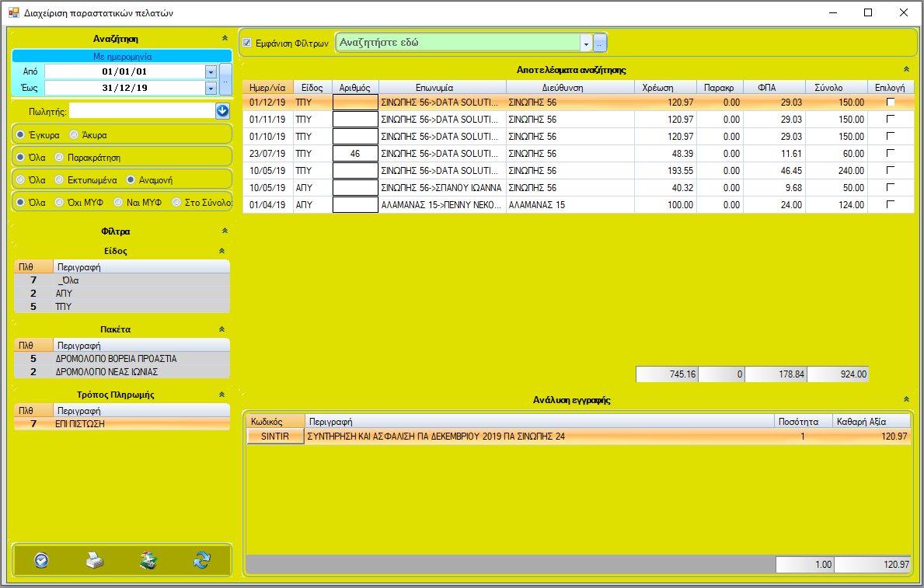Click the Πωλητής input field
Screen dimensions: 924x588
pyautogui.click(x=141, y=111)
